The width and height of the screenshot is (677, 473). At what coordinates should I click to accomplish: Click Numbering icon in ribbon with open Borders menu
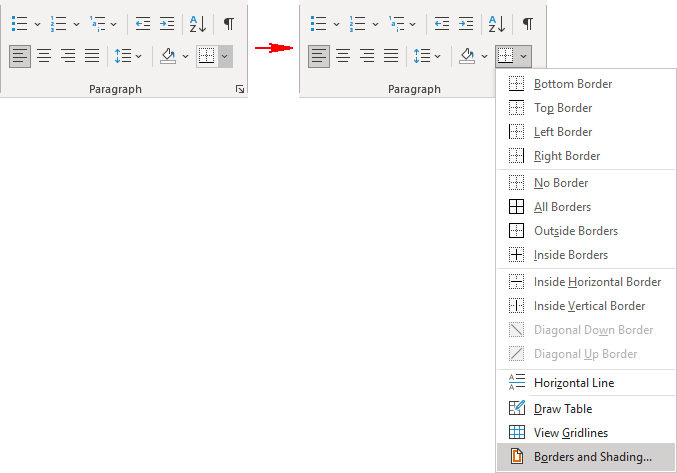[357, 23]
